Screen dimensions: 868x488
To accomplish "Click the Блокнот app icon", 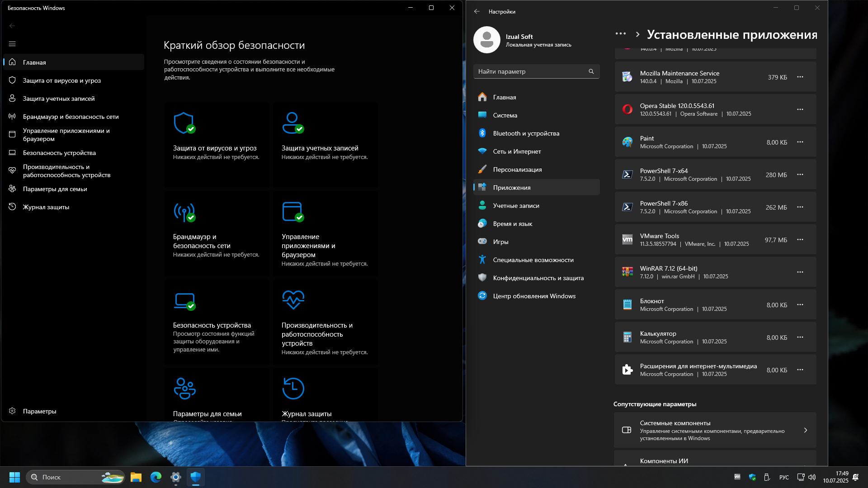I will coord(627,305).
